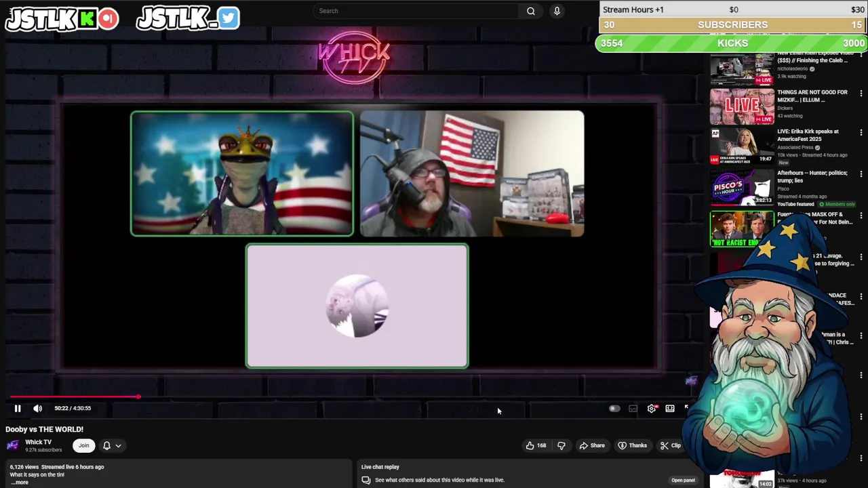The width and height of the screenshot is (868, 488).
Task: Expand description with ...more
Action: [20, 482]
